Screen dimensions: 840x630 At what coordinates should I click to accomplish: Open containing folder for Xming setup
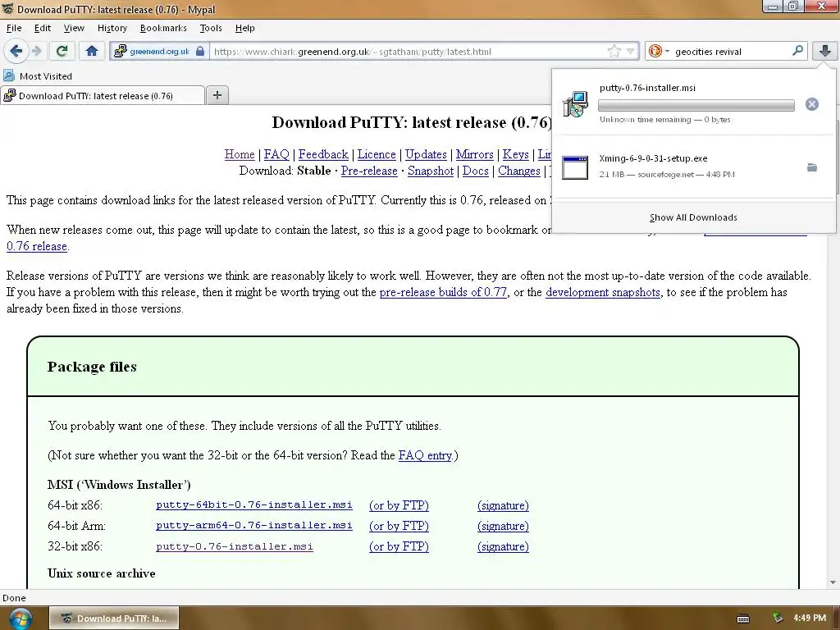[x=812, y=167]
